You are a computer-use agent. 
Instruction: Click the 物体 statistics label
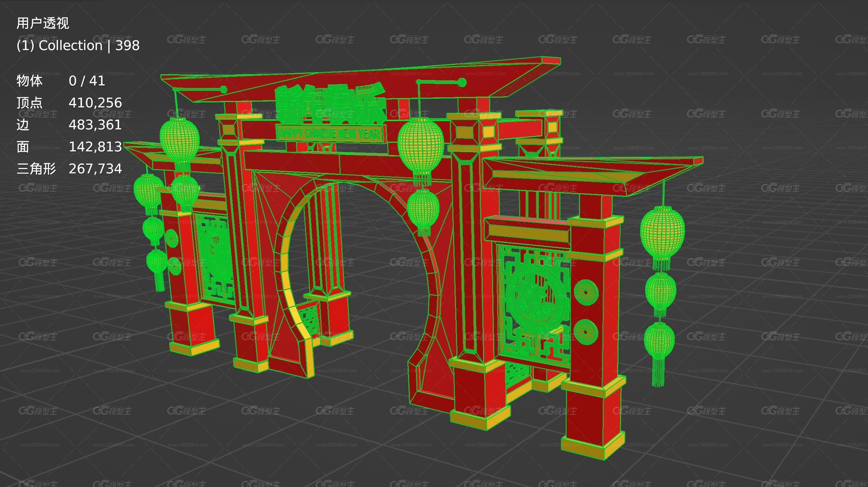pos(30,81)
